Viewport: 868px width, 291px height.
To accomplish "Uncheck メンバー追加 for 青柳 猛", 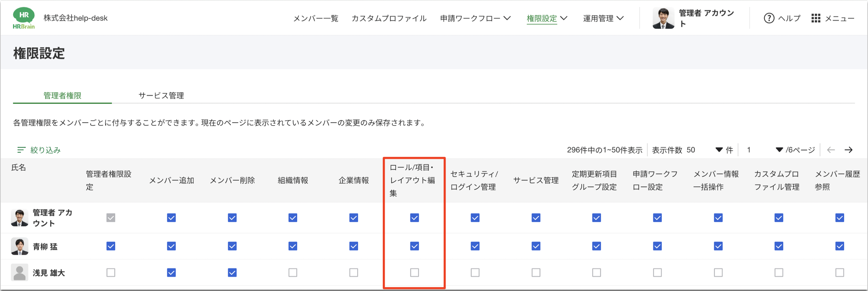I will click(171, 246).
